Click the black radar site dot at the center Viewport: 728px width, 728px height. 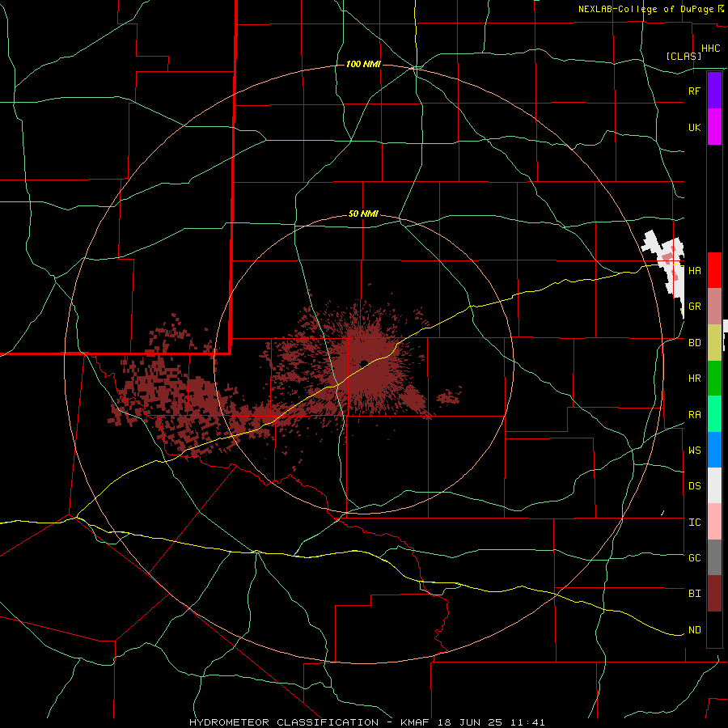coord(364,362)
